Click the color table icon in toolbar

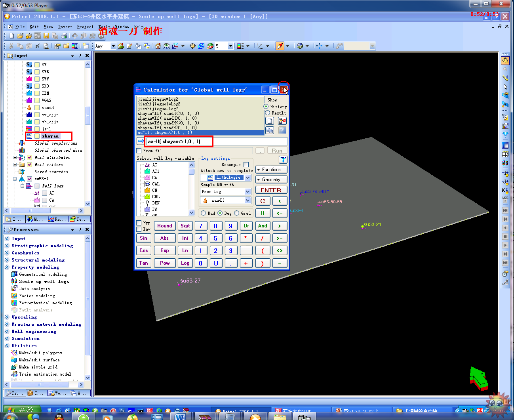point(240,46)
